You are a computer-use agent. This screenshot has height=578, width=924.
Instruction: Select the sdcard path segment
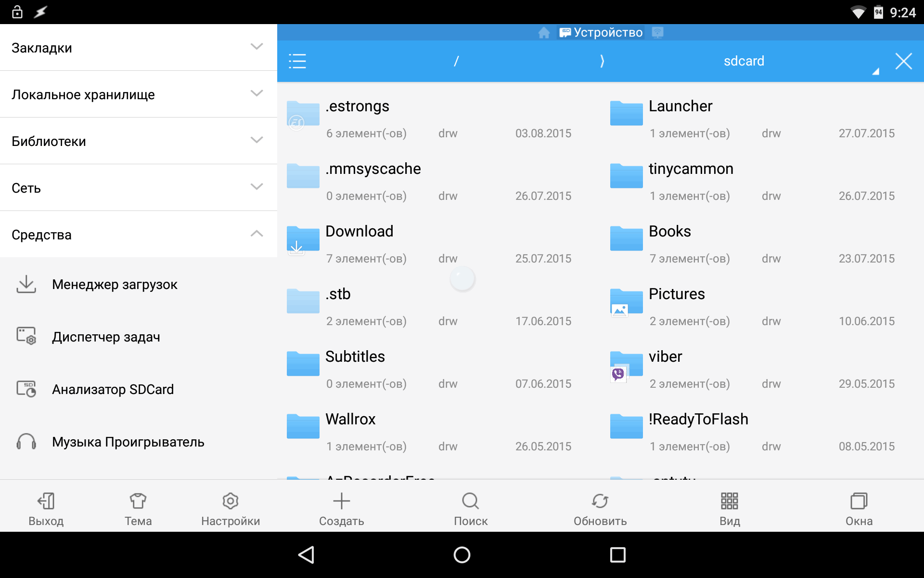point(744,61)
